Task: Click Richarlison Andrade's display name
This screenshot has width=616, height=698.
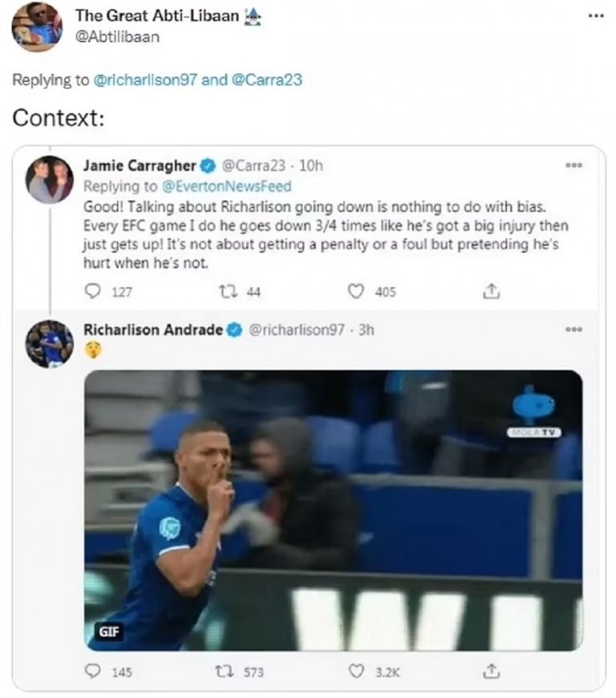Action: click(152, 329)
